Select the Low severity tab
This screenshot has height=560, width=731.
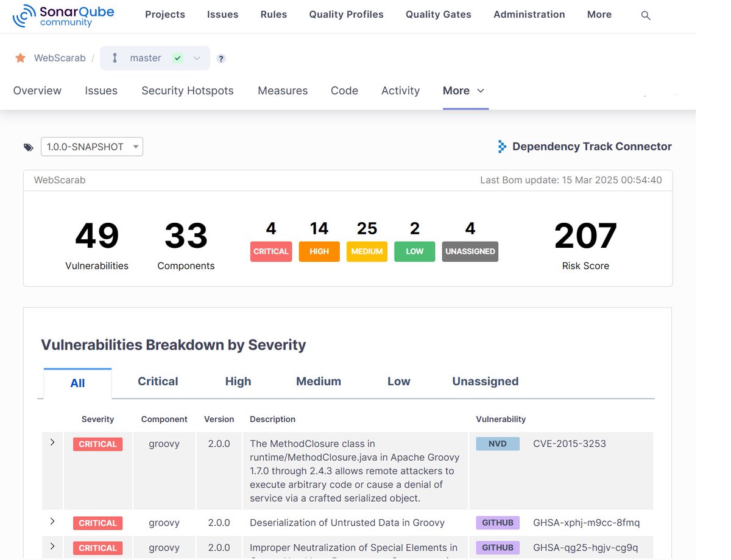tap(399, 382)
